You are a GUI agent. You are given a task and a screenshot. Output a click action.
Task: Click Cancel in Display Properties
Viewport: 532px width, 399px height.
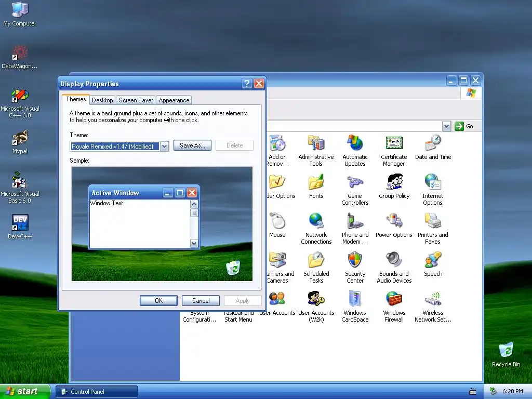click(x=201, y=301)
